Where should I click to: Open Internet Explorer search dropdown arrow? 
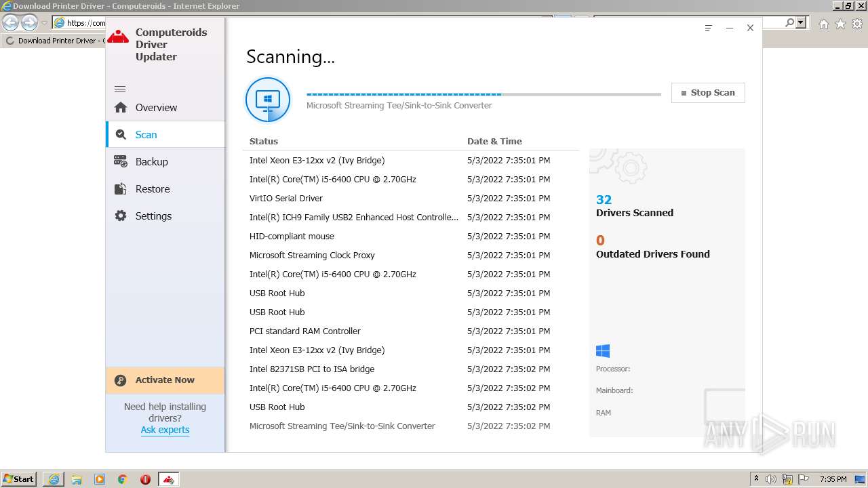[801, 22]
